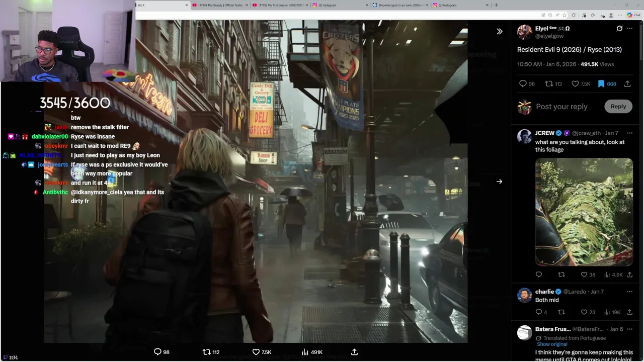Image resolution: width=644 pixels, height=362 pixels.
Task: View 491K analytics under the image
Action: tap(312, 352)
